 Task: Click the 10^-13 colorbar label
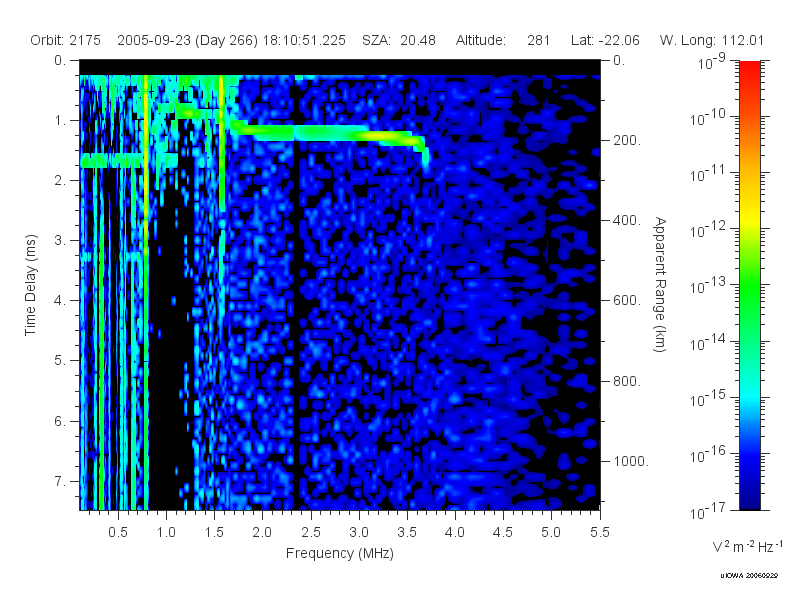708,286
